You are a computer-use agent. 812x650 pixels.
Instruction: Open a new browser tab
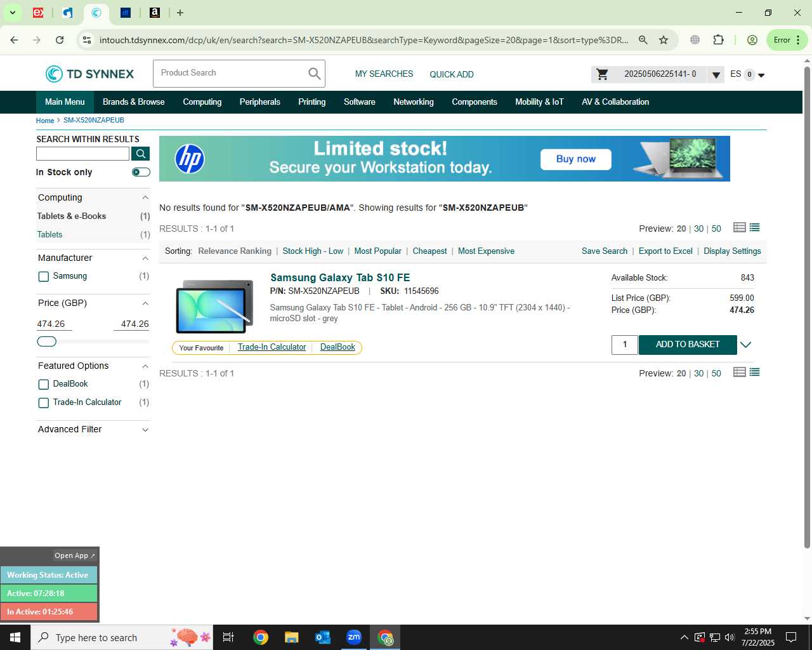click(x=180, y=13)
